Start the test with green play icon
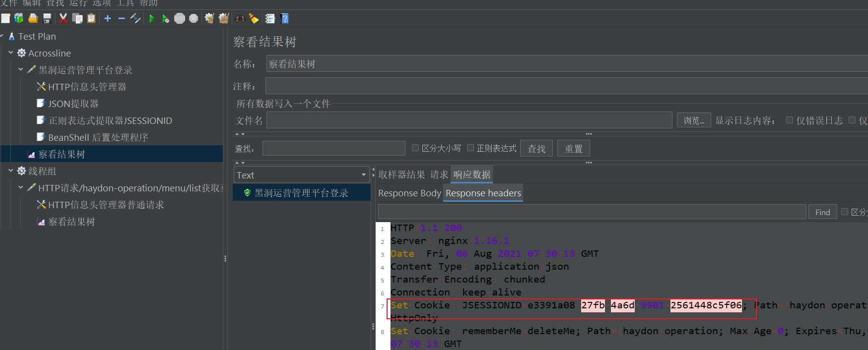868x350 pixels. (x=152, y=18)
